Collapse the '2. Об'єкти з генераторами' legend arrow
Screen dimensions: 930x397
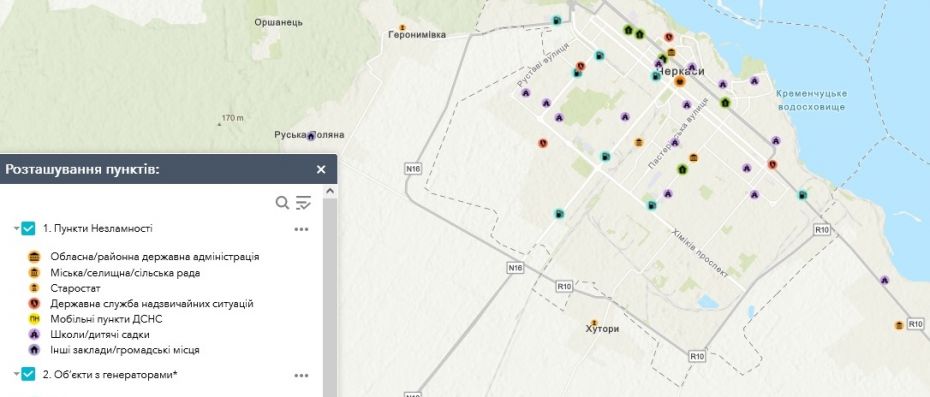point(17,374)
